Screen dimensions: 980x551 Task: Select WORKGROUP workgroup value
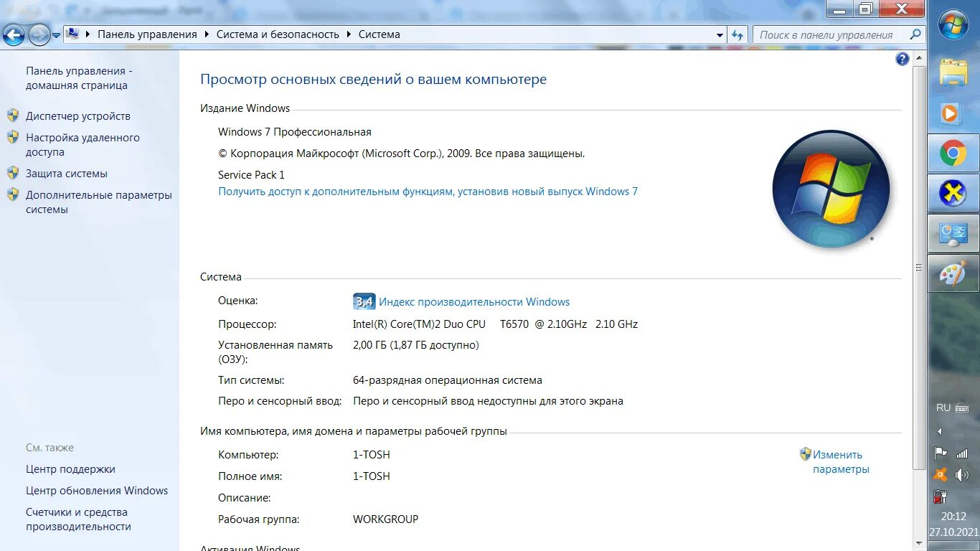point(386,519)
